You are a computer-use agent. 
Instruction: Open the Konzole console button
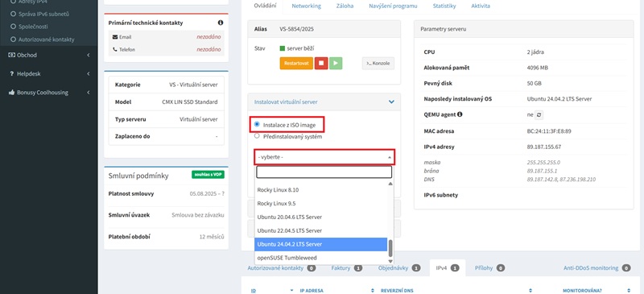tap(378, 64)
